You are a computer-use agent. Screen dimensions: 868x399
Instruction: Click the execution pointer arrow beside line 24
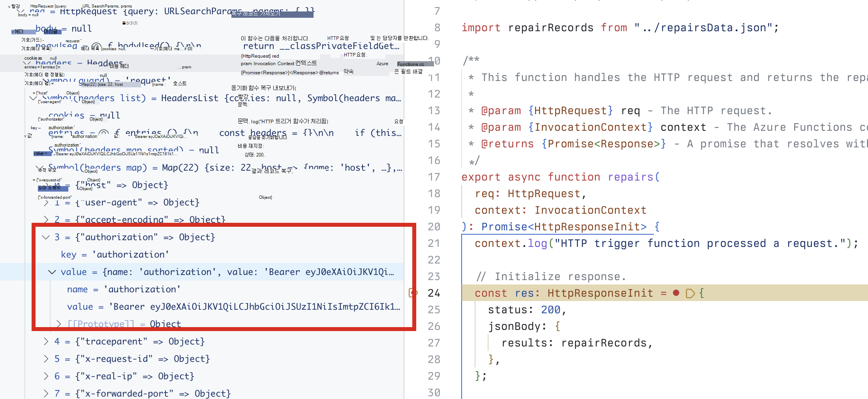pos(413,293)
